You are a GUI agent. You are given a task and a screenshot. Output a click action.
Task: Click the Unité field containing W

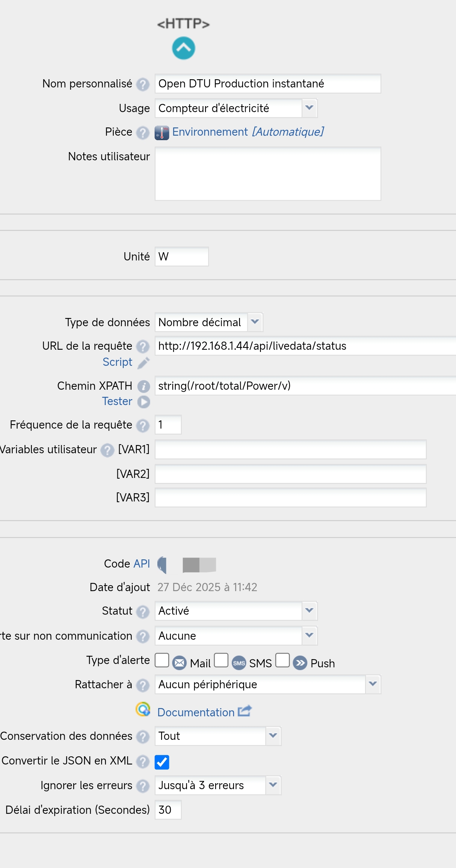click(182, 256)
